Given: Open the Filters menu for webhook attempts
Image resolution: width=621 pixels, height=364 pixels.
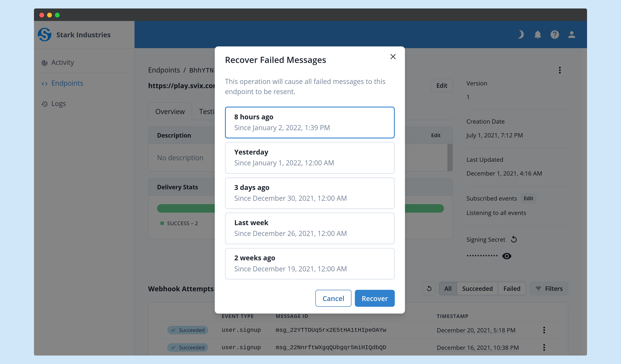Looking at the screenshot, I should pos(549,289).
